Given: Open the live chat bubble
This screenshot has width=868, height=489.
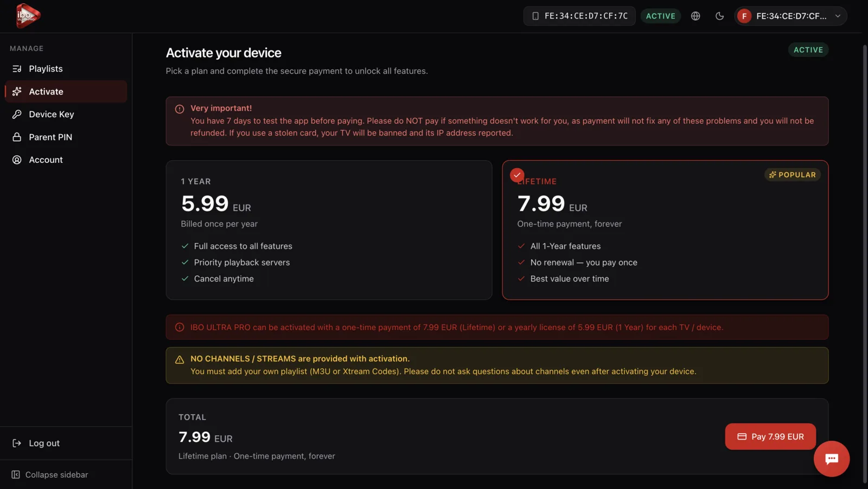Looking at the screenshot, I should 831,459.
